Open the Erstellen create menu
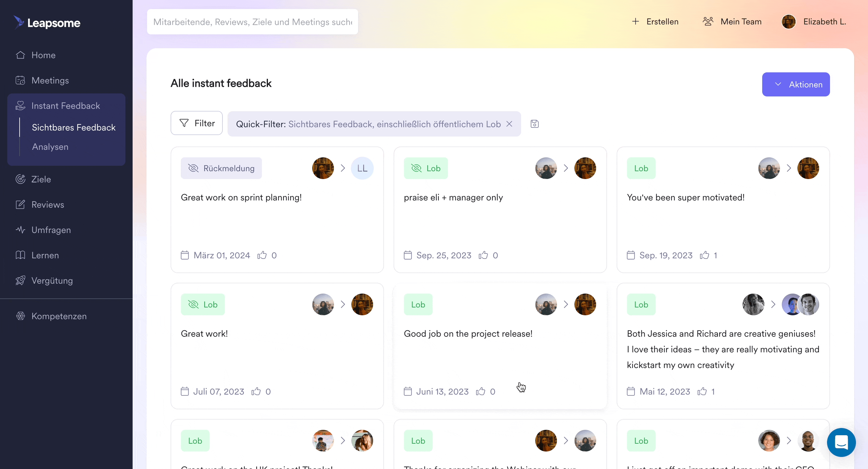Viewport: 868px width, 469px height. (x=655, y=22)
